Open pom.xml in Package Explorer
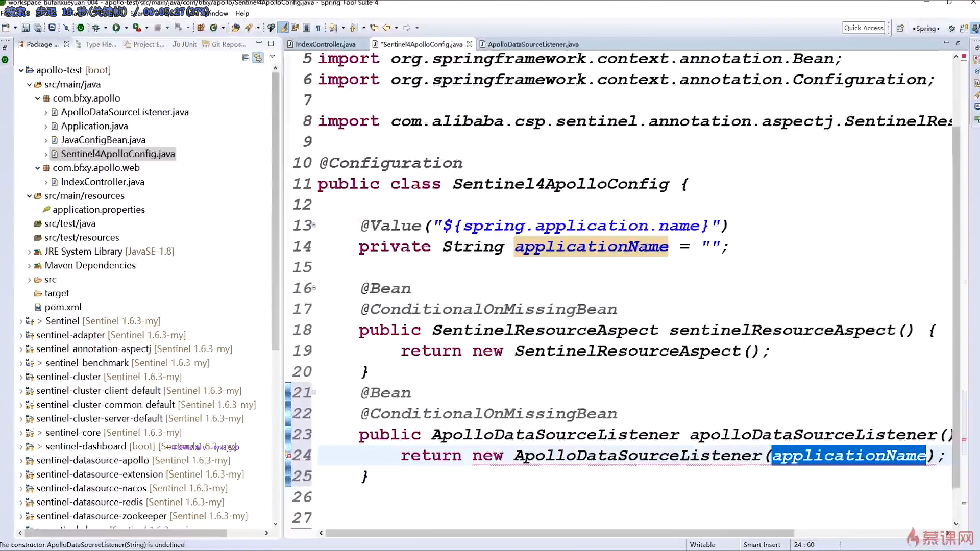Screen dimensions: 980x551 pyautogui.click(x=63, y=307)
